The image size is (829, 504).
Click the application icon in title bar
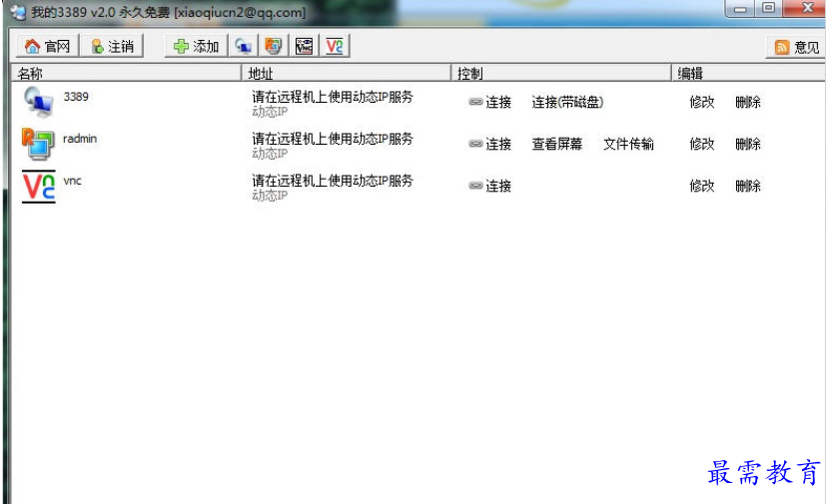click(x=18, y=12)
